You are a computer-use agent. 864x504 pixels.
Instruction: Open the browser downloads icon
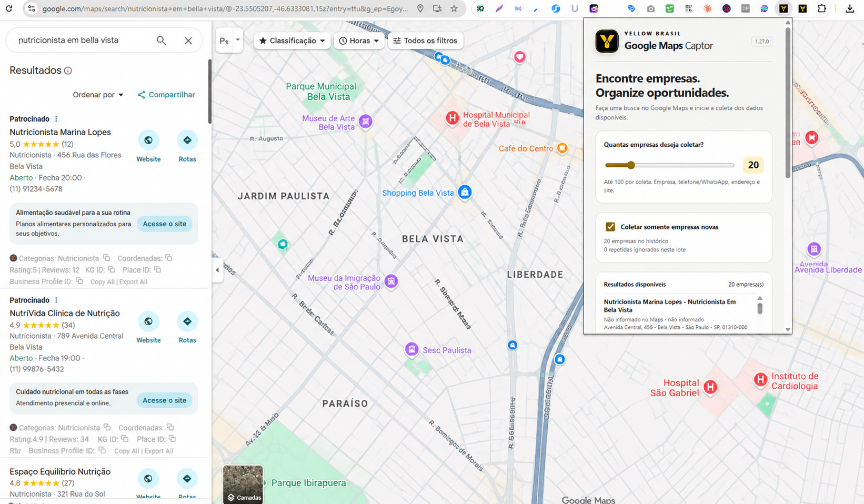(850, 8)
